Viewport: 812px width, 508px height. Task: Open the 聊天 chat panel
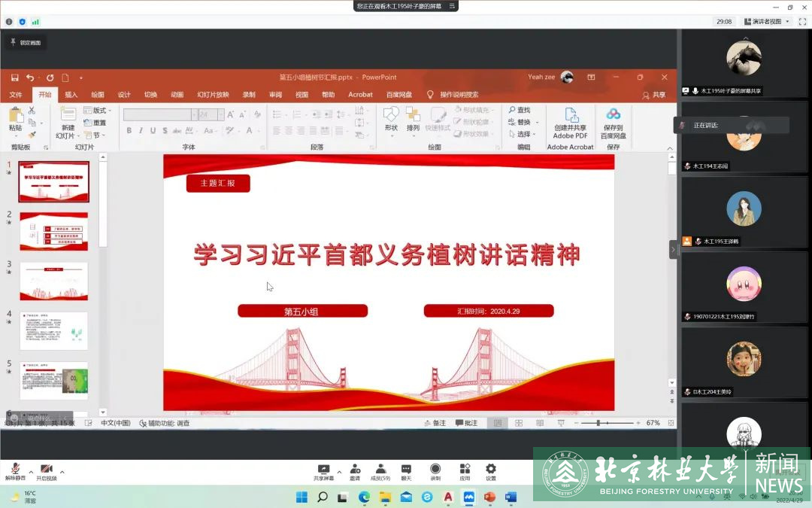(406, 469)
